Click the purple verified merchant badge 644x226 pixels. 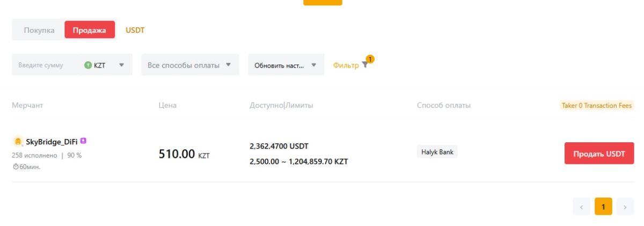pos(83,141)
